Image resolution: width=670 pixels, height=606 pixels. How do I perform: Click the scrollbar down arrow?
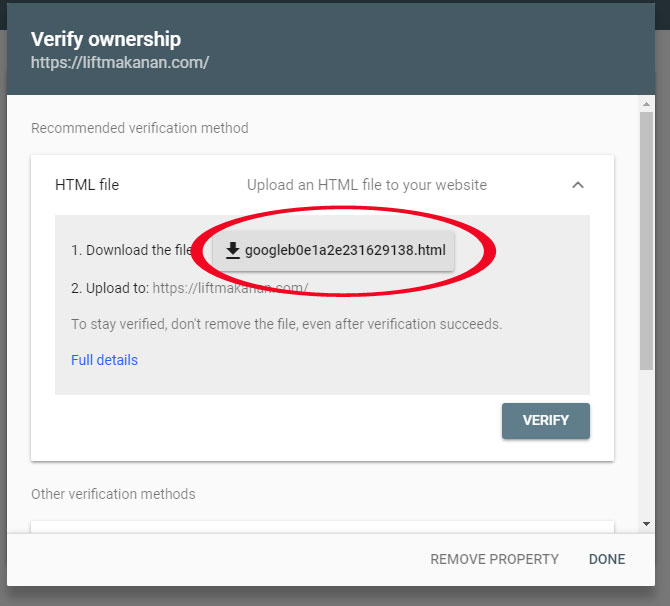(x=647, y=523)
